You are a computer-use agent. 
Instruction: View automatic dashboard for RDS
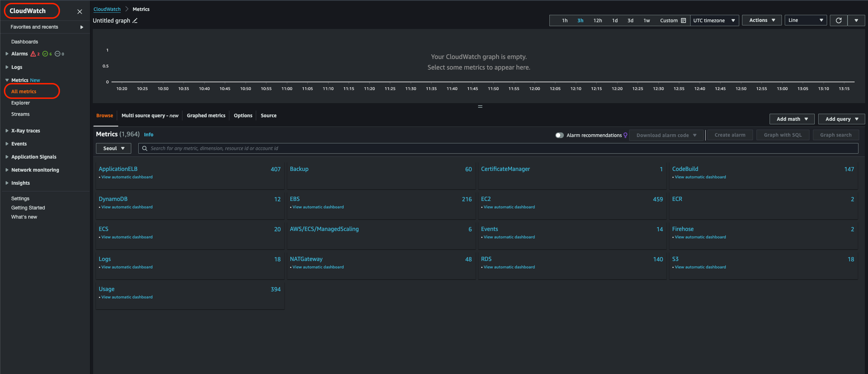509,267
